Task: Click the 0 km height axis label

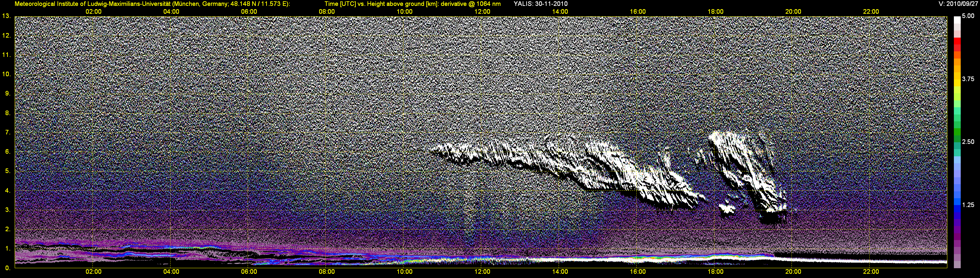Action: (x=8, y=268)
